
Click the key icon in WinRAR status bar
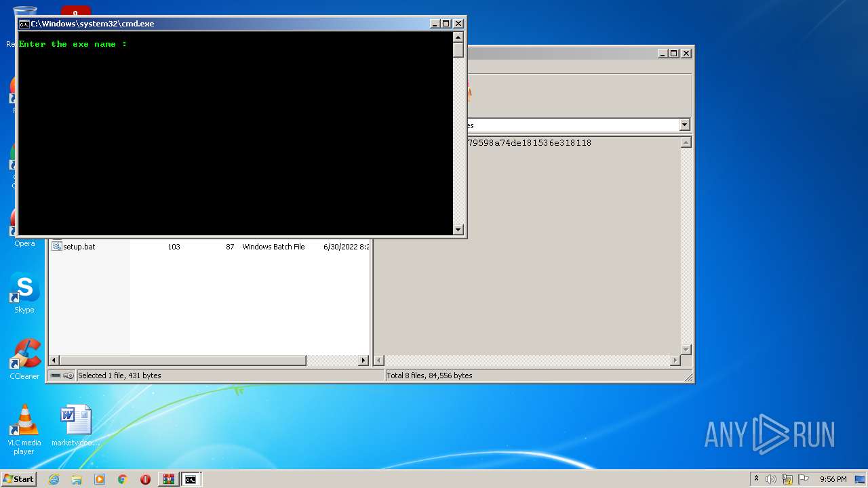pos(68,375)
